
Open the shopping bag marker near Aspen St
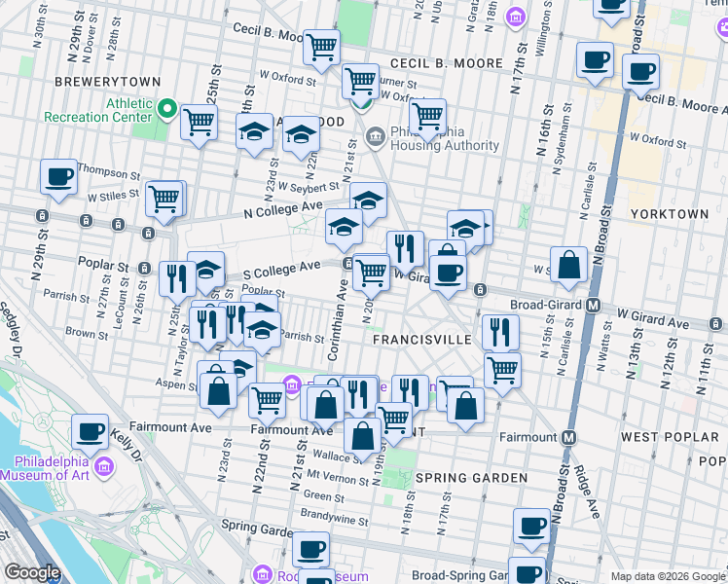click(x=218, y=392)
